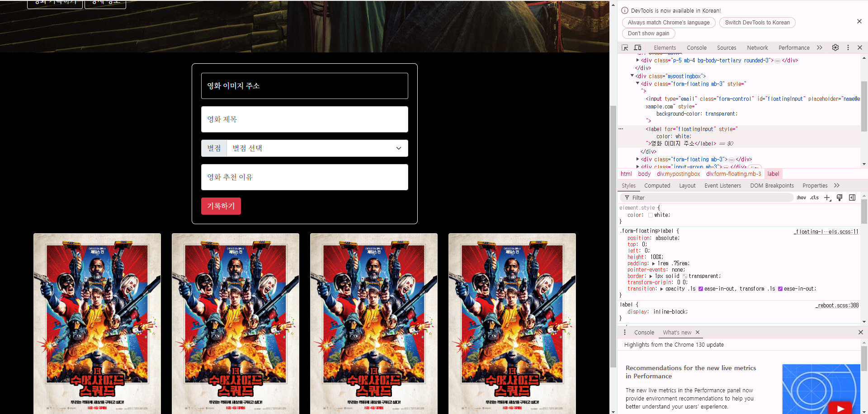Open the Properties pane tab
868x414 pixels.
click(x=815, y=185)
